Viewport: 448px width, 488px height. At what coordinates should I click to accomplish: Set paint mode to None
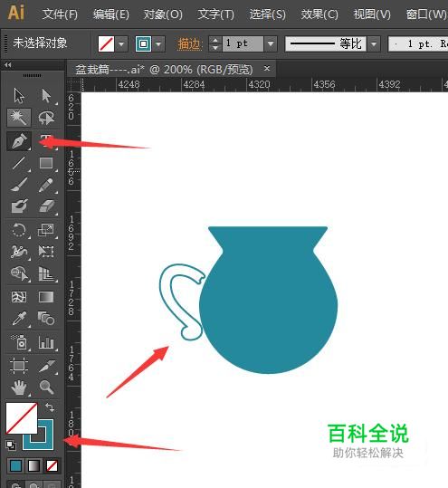tap(52, 466)
